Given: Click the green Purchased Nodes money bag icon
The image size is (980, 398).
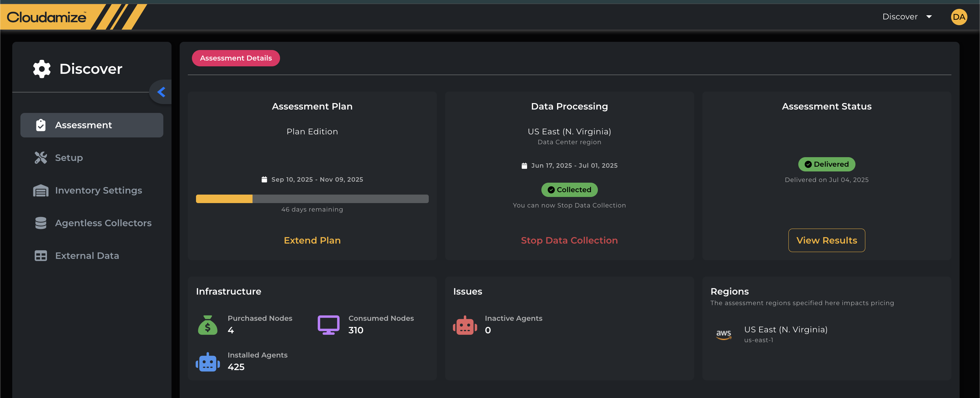Looking at the screenshot, I should [x=207, y=325].
